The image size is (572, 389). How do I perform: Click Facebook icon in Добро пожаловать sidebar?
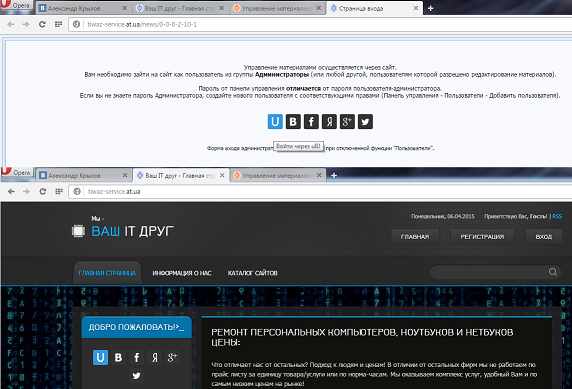click(x=136, y=357)
